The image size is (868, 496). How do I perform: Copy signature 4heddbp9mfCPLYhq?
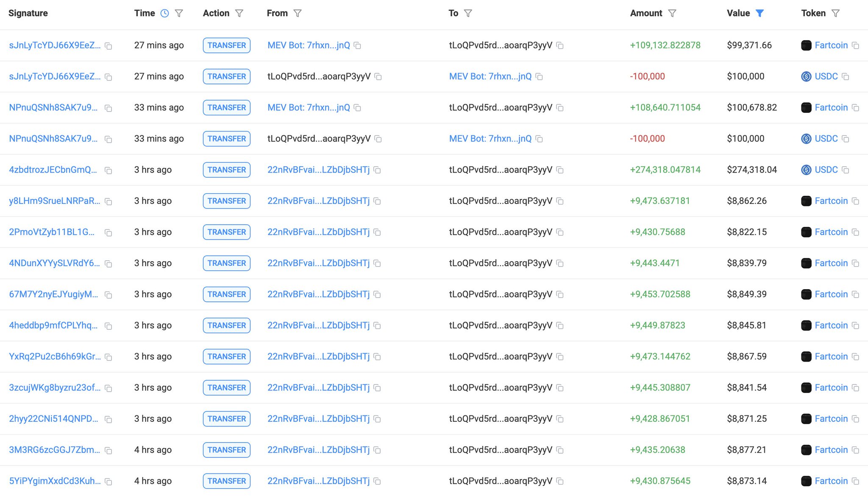[108, 326]
